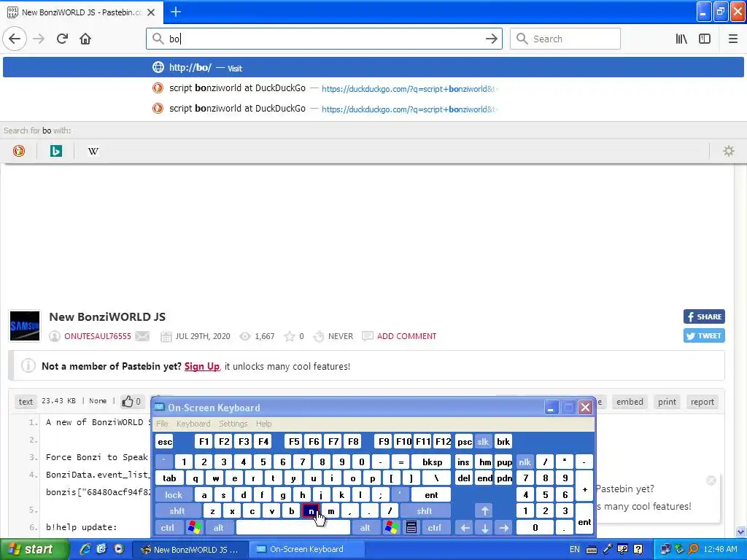Open the Firefox hamburger menu
Image resolution: width=747 pixels, height=560 pixels.
click(733, 39)
